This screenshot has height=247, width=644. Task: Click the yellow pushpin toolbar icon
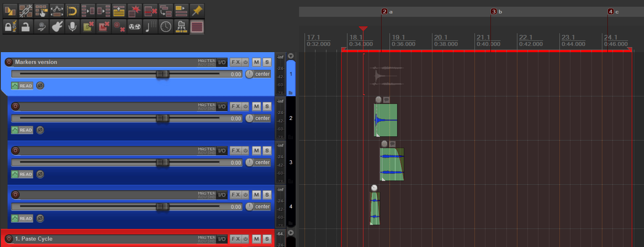pos(197,10)
